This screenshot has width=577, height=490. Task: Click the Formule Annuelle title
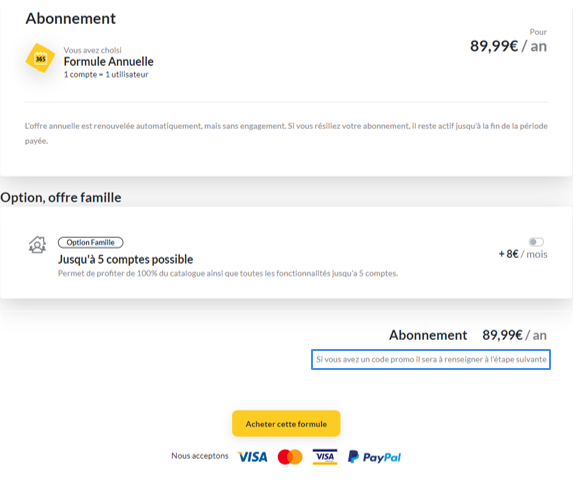(109, 61)
